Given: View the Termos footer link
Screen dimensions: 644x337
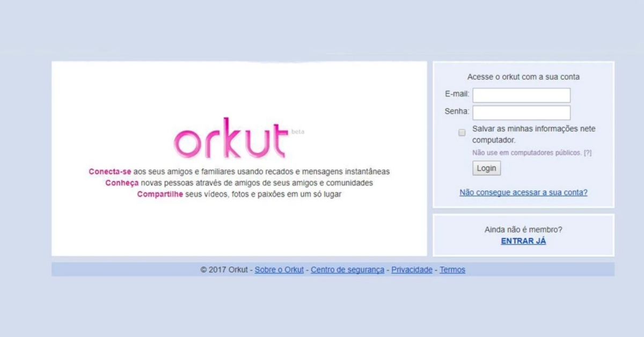Looking at the screenshot, I should point(452,270).
